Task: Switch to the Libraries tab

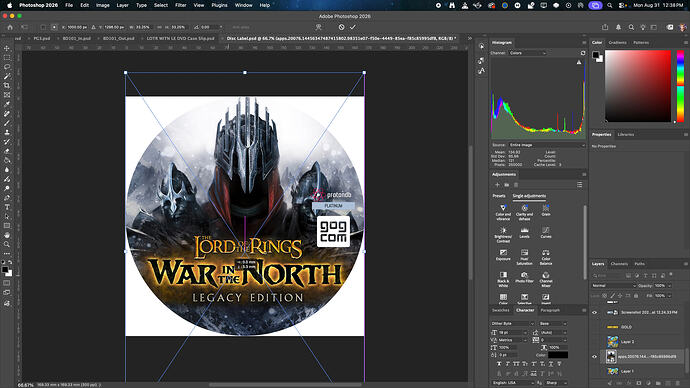Action: point(626,135)
